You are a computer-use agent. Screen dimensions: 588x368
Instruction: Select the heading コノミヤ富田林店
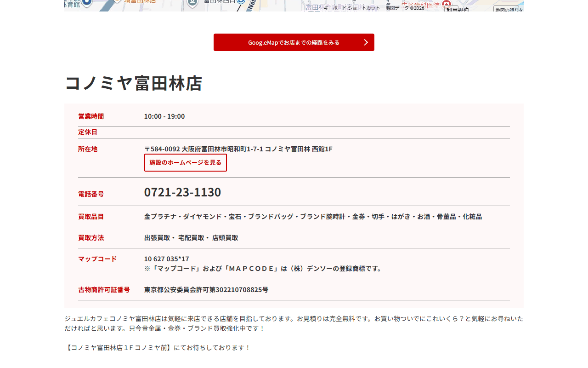tap(133, 83)
